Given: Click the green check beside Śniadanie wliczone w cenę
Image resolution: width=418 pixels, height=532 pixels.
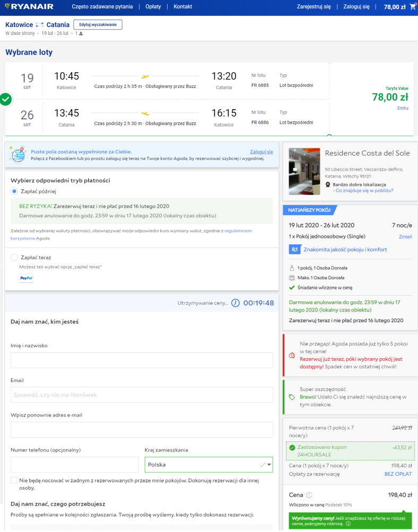Looking at the screenshot, I should click(291, 287).
